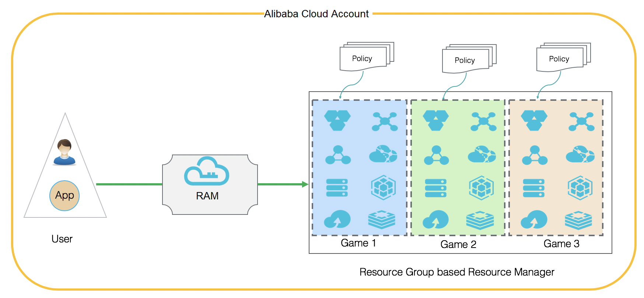Select cloud globe icon in Game 1

[x=383, y=154]
